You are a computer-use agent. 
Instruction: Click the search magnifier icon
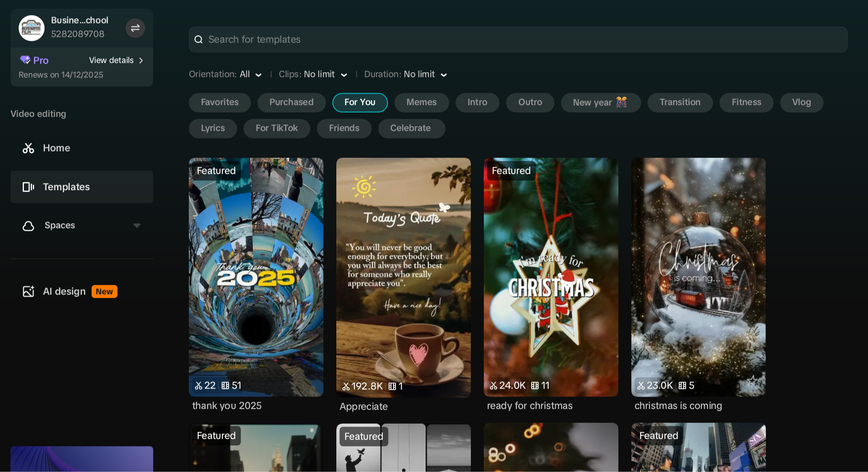tap(199, 40)
